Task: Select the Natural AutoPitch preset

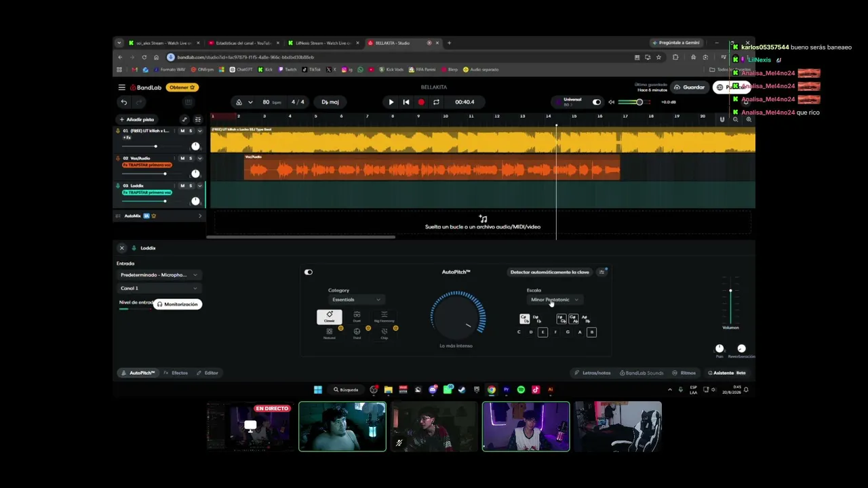Action: pos(330,333)
